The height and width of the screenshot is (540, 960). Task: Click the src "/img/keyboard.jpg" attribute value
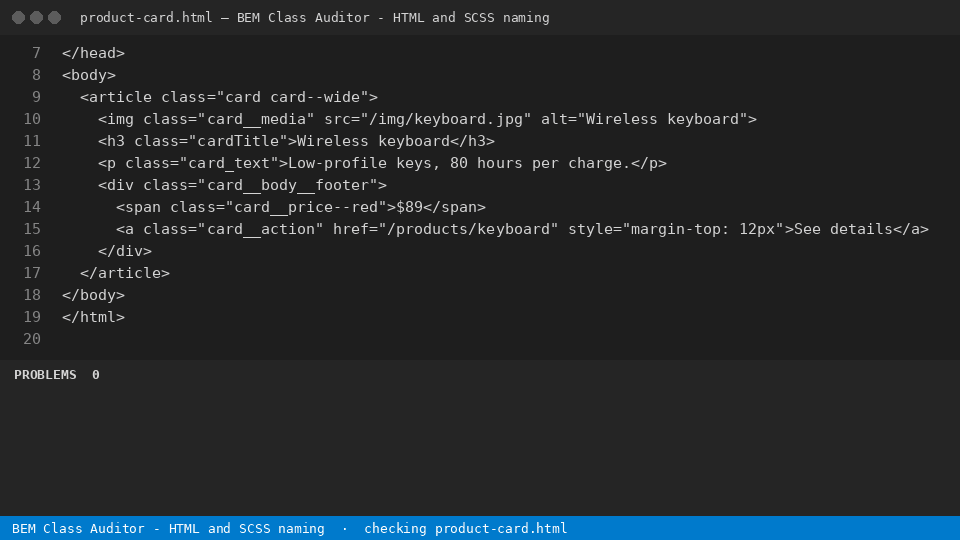point(446,119)
